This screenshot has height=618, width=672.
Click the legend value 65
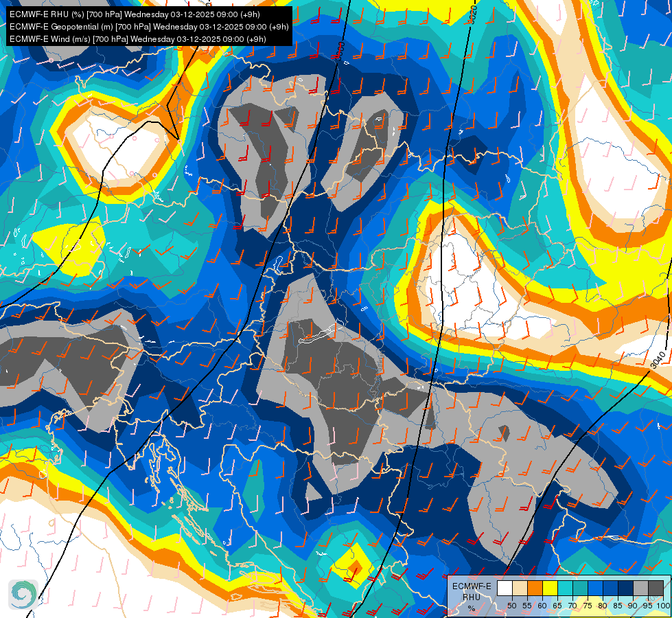tap(557, 606)
